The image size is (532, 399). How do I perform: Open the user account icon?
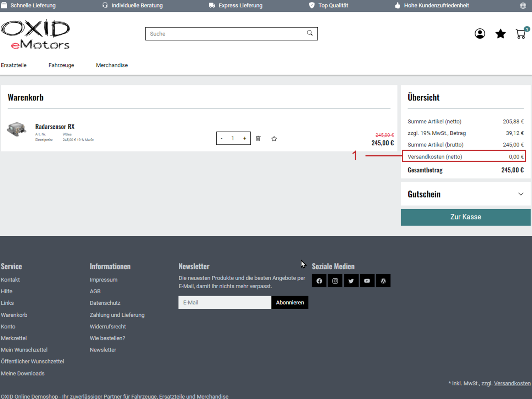tap(480, 34)
